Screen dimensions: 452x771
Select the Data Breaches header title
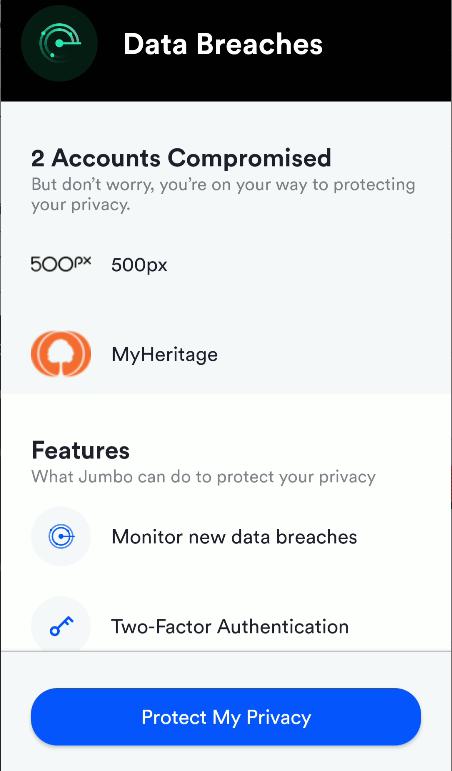pyautogui.click(x=223, y=44)
